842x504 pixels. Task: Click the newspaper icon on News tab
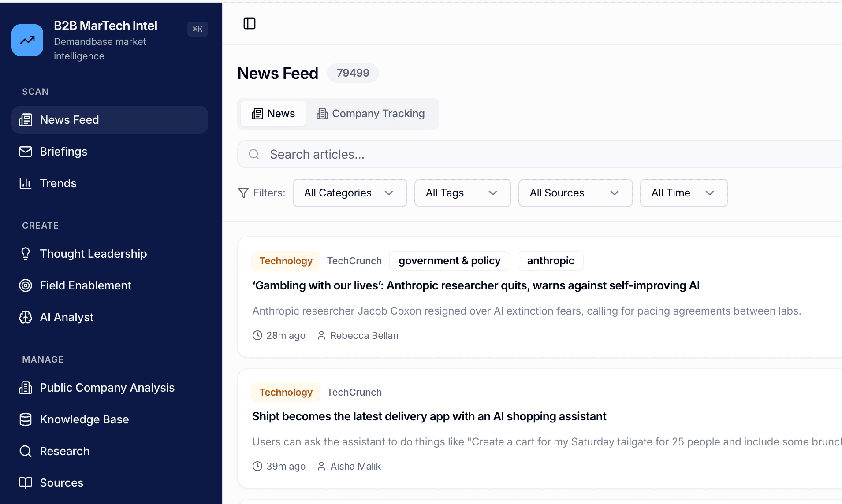pos(257,114)
